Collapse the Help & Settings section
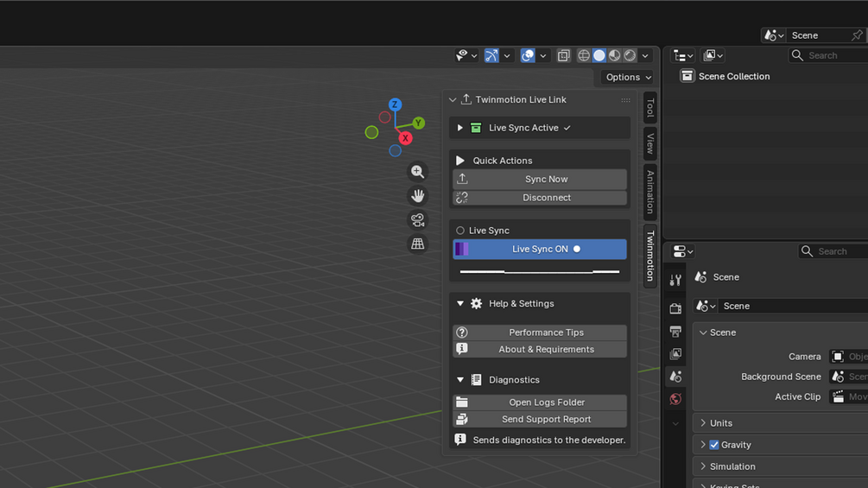The height and width of the screenshot is (488, 868). (460, 303)
